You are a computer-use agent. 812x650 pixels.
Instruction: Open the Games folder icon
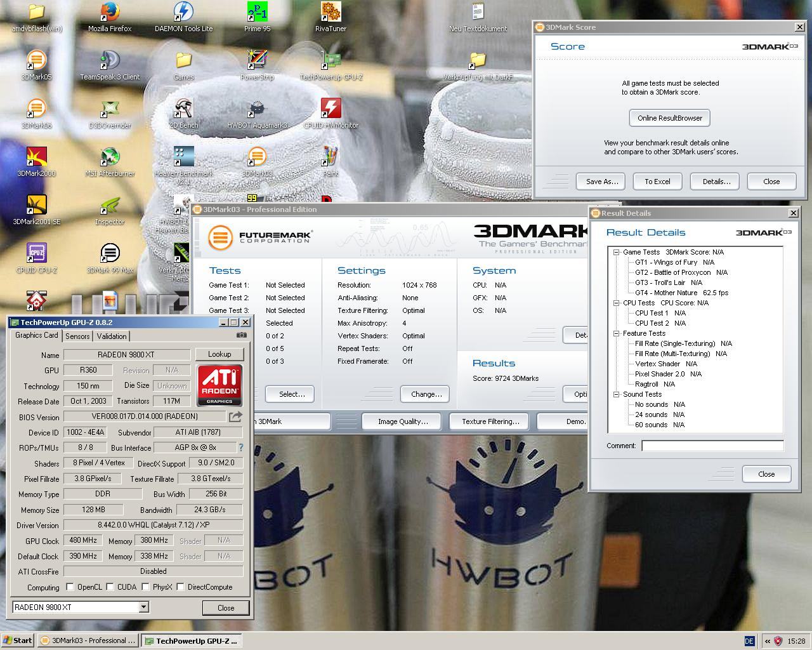(183, 65)
